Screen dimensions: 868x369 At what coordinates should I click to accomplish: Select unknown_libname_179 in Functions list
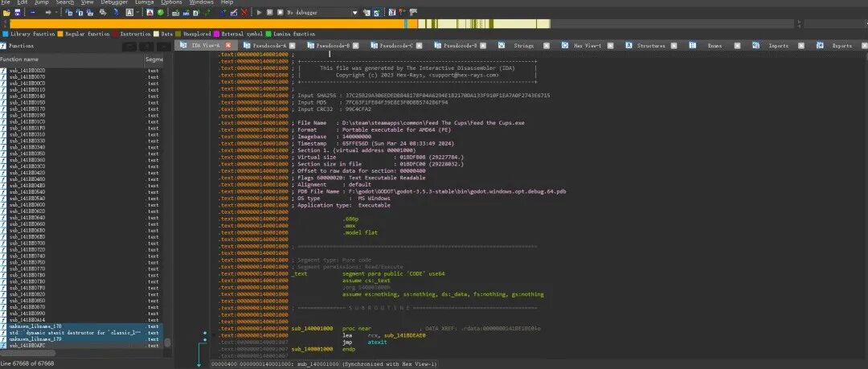click(82, 339)
